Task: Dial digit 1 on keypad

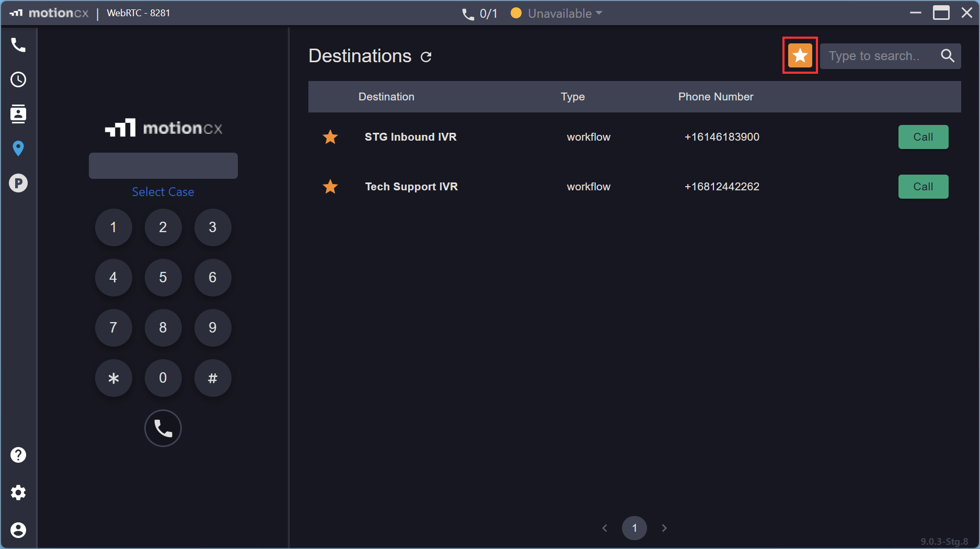Action: (113, 227)
